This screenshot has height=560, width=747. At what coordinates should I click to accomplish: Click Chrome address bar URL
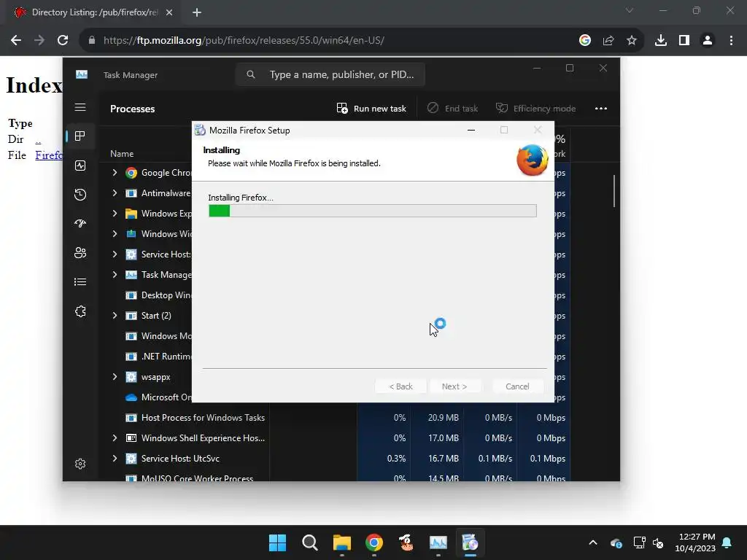click(x=244, y=41)
